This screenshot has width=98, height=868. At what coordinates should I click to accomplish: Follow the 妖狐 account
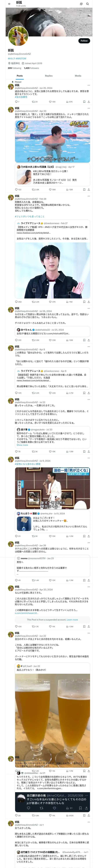click(x=84, y=41)
